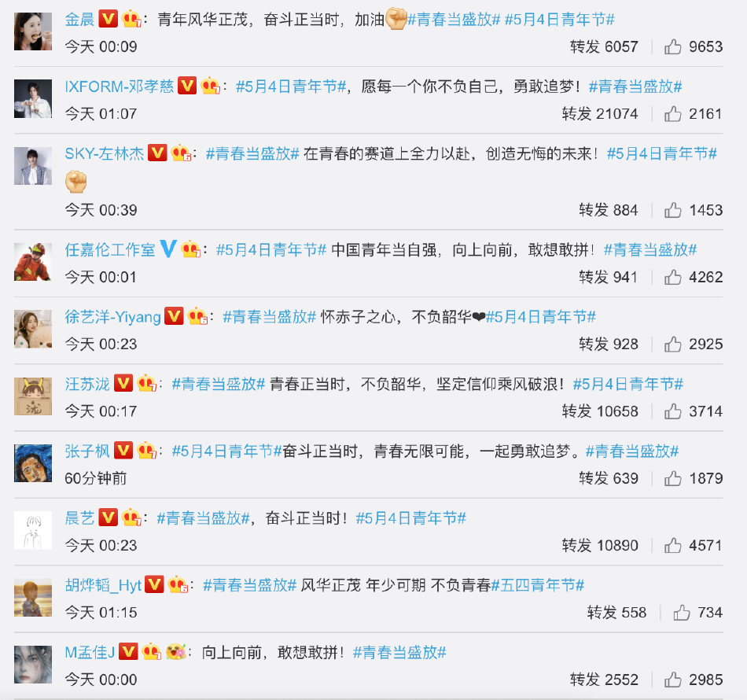Click 转发 2552 on M孟佳J's post
747x700 pixels.
(x=604, y=680)
